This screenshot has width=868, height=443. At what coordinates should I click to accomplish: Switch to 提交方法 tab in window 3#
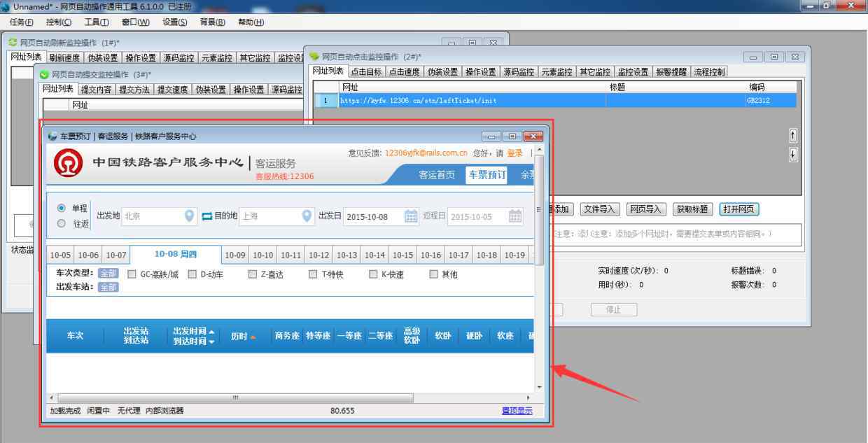pyautogui.click(x=134, y=90)
